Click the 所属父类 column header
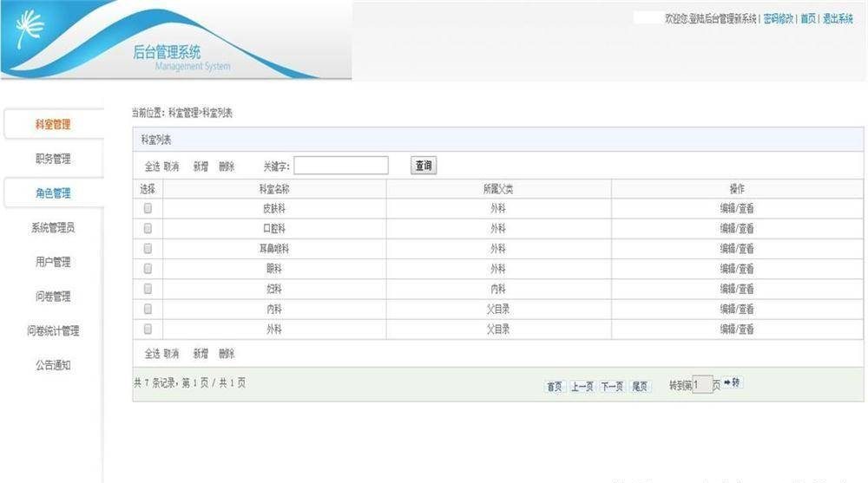 pyautogui.click(x=498, y=189)
